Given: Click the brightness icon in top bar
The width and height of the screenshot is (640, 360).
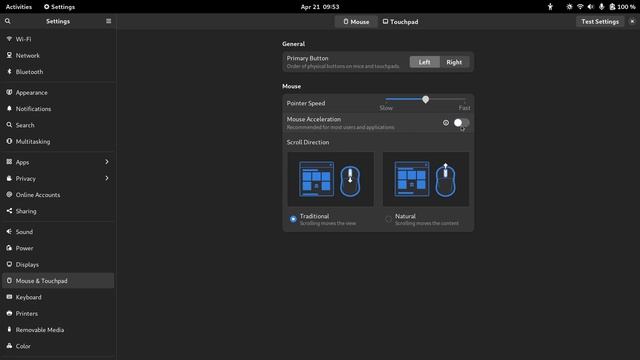Looking at the screenshot, I should coord(569,7).
